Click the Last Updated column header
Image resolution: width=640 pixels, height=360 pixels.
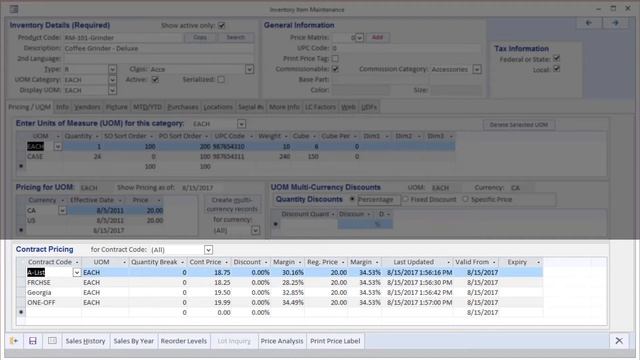(x=417, y=262)
